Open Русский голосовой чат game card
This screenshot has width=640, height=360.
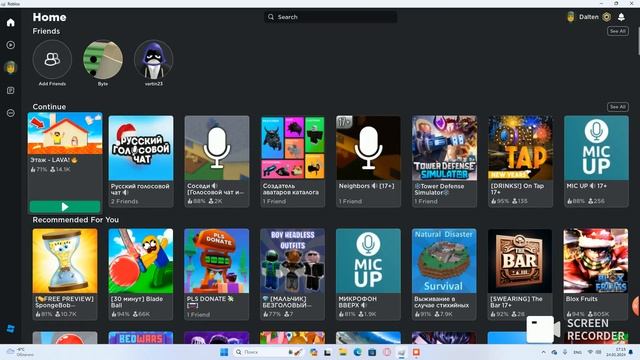141,161
